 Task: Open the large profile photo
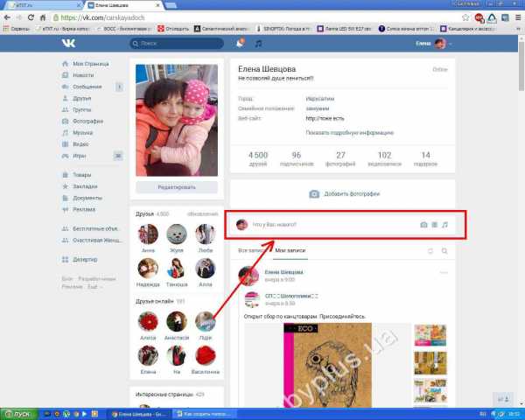pos(177,120)
